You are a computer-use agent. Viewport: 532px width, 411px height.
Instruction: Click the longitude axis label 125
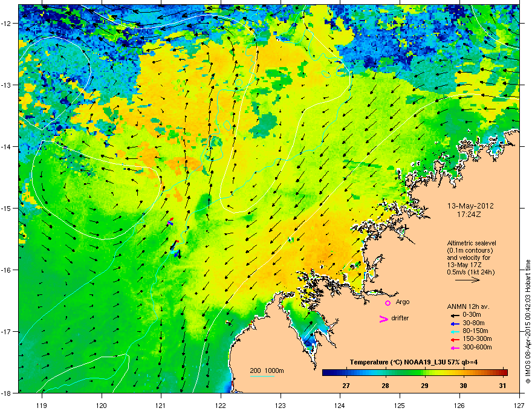tap(400, 405)
